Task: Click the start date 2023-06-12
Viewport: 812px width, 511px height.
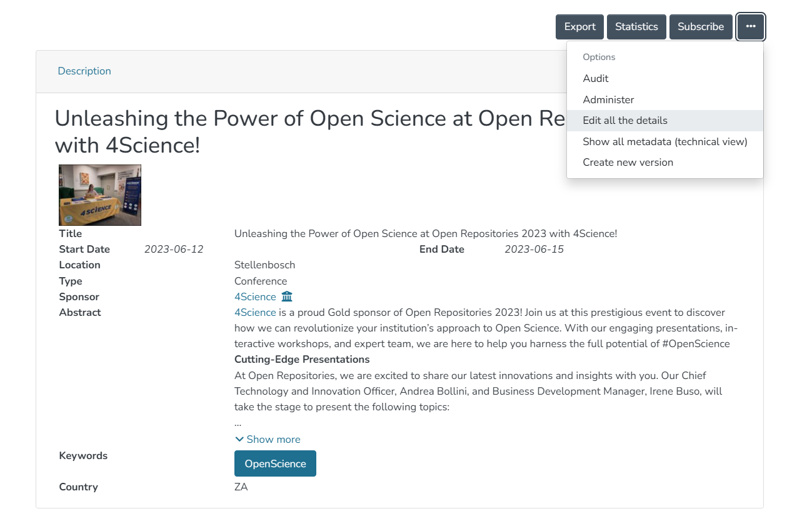Action: (x=174, y=250)
